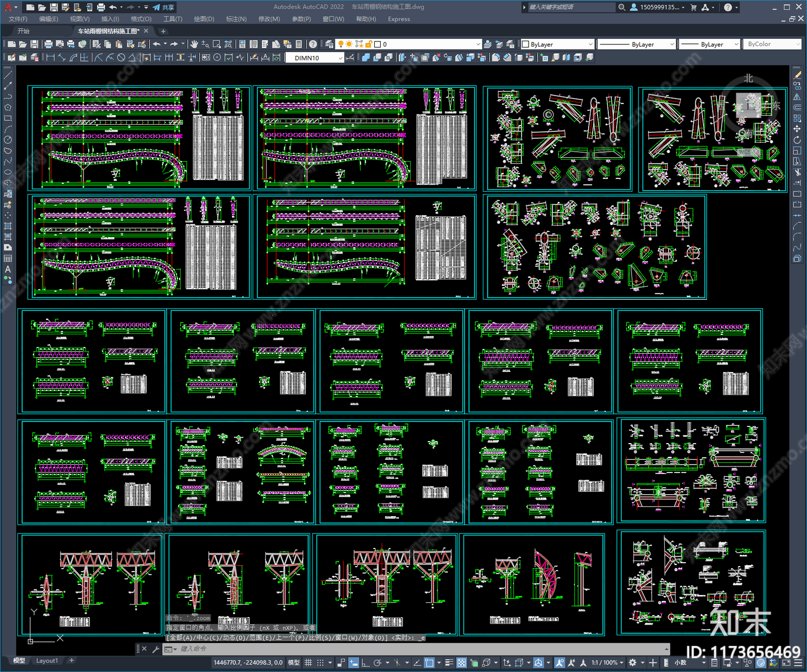Image resolution: width=807 pixels, height=672 pixels.
Task: Click the Share paper plane button
Action: pos(163,7)
